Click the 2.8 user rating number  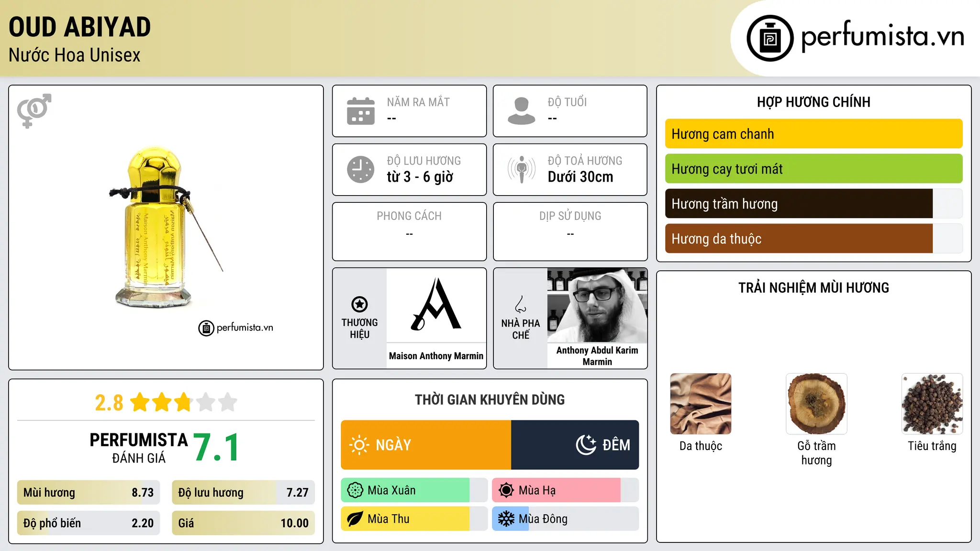pos(109,403)
